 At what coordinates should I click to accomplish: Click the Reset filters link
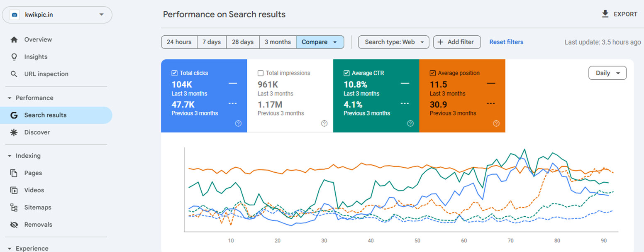(506, 42)
